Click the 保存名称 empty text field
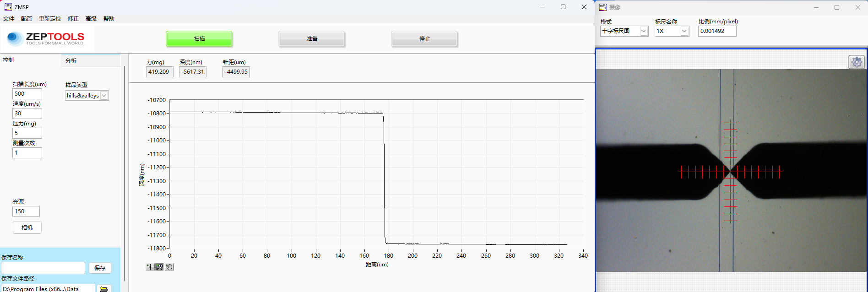The image size is (868, 292). click(x=43, y=268)
